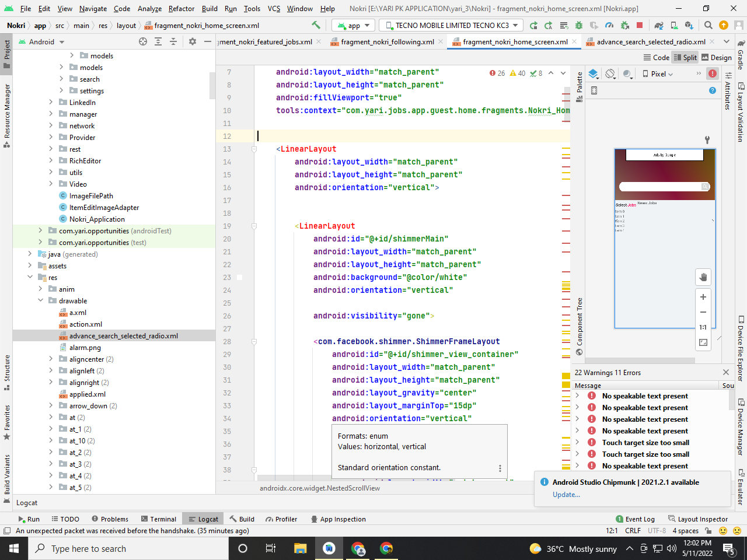The image size is (747, 560).
Task: Open the AVD Manager icon
Action: 673,25
